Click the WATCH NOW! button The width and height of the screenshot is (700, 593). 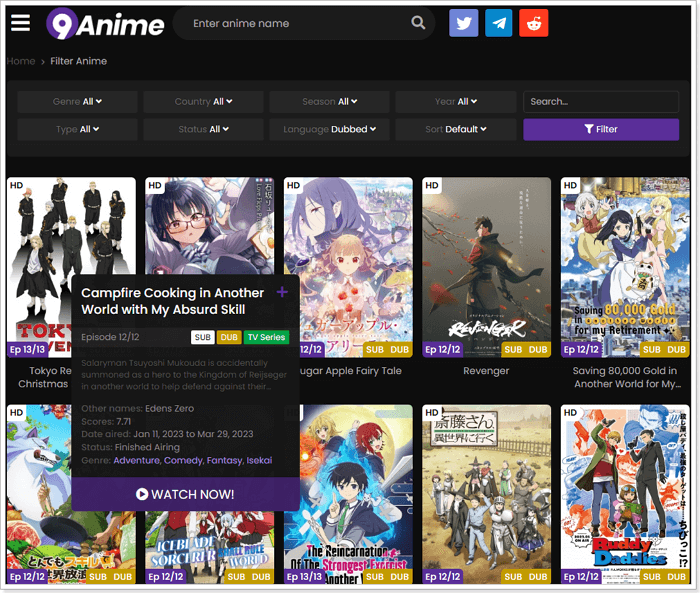pos(185,494)
